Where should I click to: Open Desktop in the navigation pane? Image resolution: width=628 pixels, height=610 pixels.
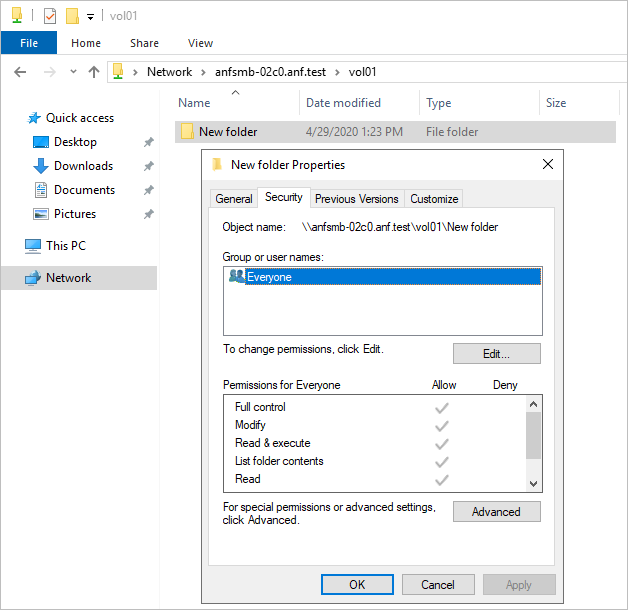pos(75,142)
